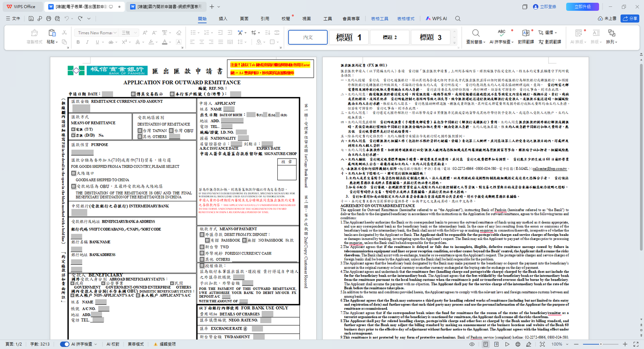The image size is (644, 349).
Task: Clear formatting with the eraser icon
Action: click(179, 33)
